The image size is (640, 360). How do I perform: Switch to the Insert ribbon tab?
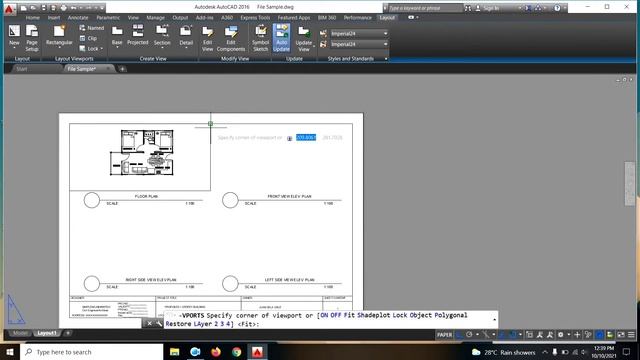(x=54, y=18)
